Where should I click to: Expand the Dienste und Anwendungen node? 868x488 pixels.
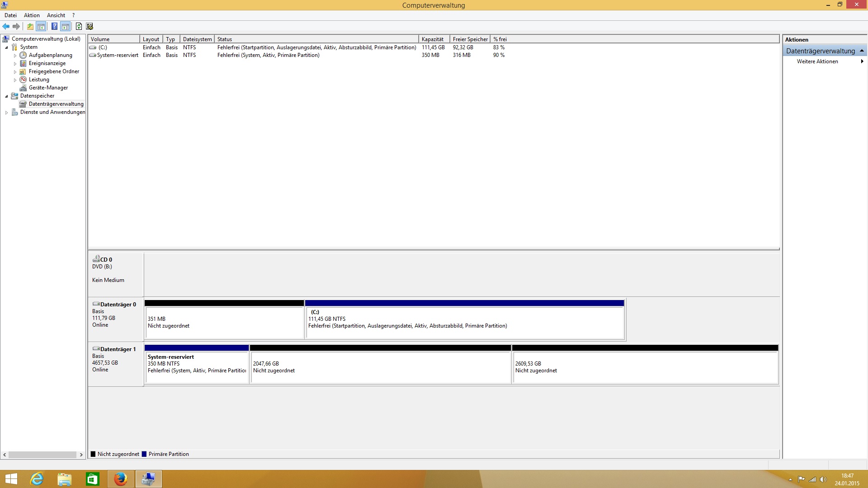[x=6, y=113]
